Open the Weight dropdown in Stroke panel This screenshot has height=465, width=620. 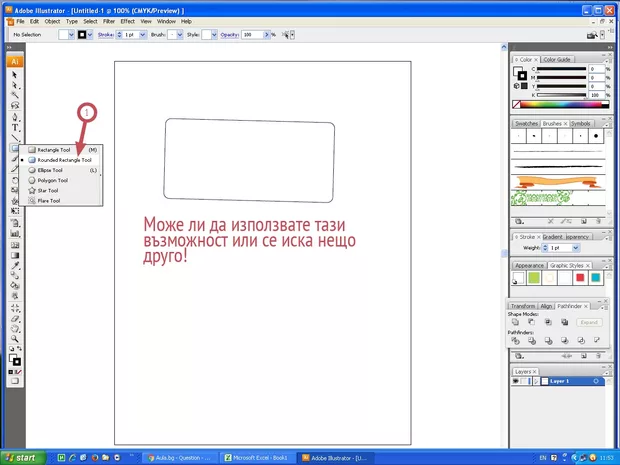tap(577, 247)
